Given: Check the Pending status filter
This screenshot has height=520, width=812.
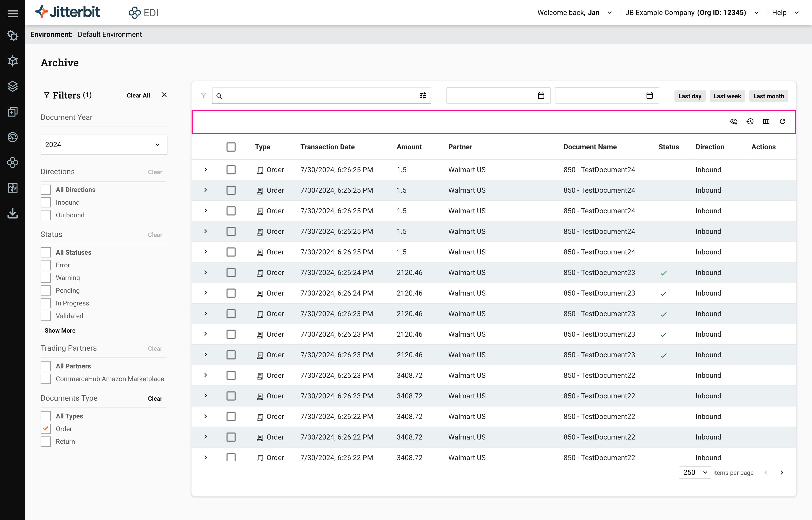Looking at the screenshot, I should click(x=45, y=290).
